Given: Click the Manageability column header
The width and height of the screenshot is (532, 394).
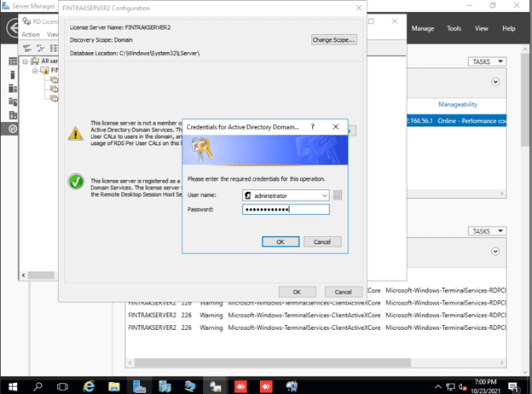Looking at the screenshot, I should (458, 104).
